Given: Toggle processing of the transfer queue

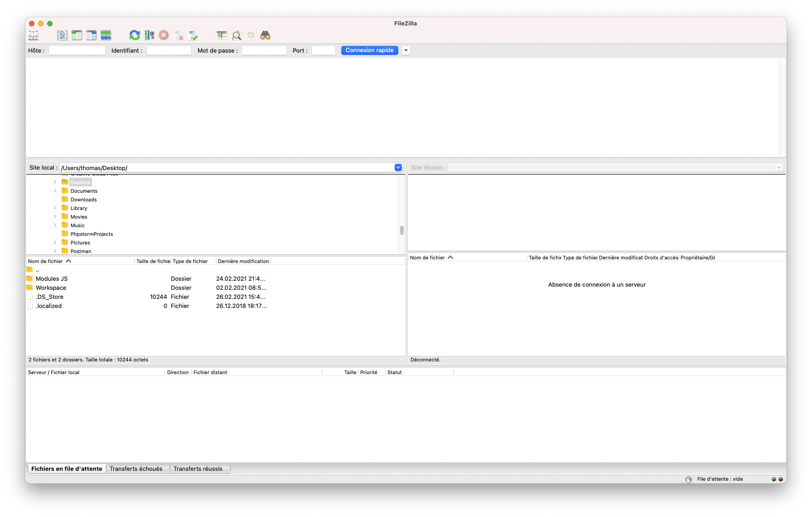Looking at the screenshot, I should (149, 35).
